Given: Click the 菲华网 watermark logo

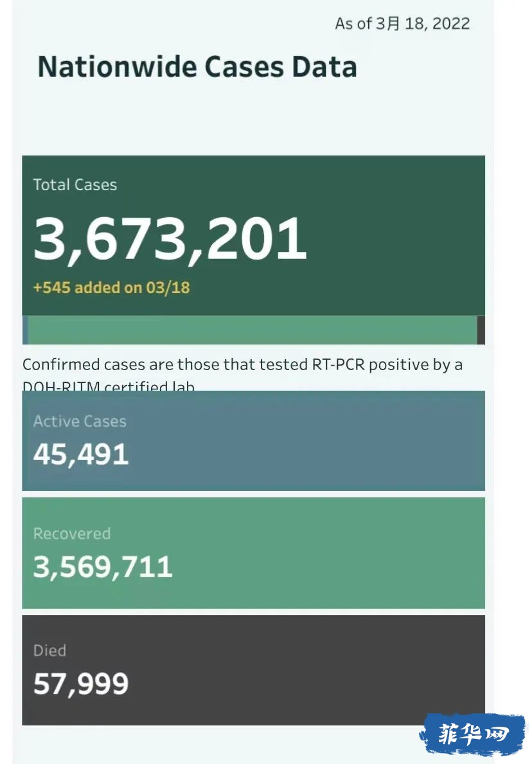Looking at the screenshot, I should pyautogui.click(x=473, y=734).
